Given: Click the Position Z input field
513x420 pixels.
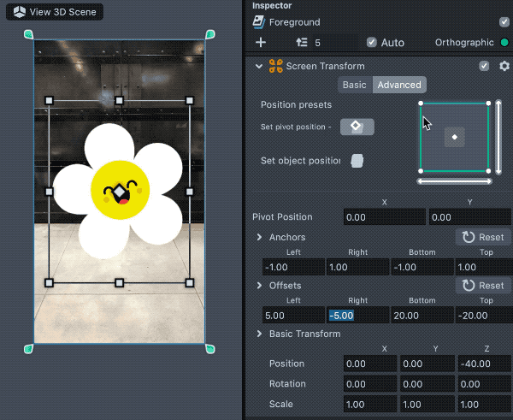Looking at the screenshot, I should [x=484, y=363].
